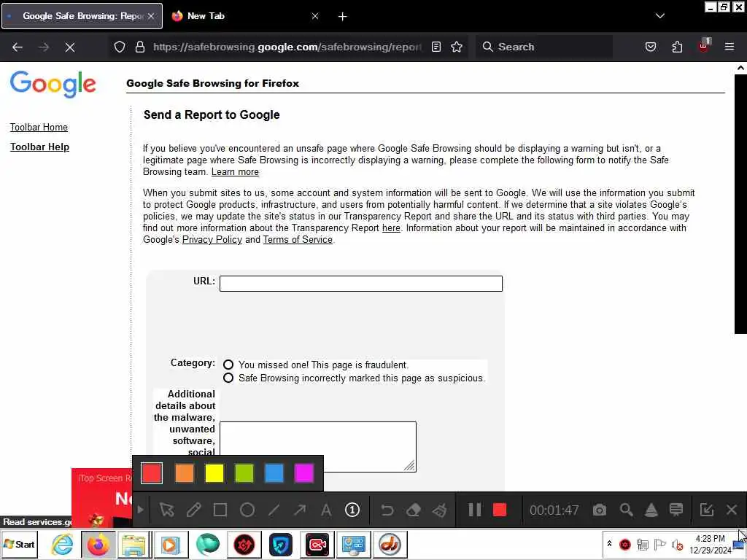Select the pencil drawing tool
This screenshot has height=560, width=747.
194,510
